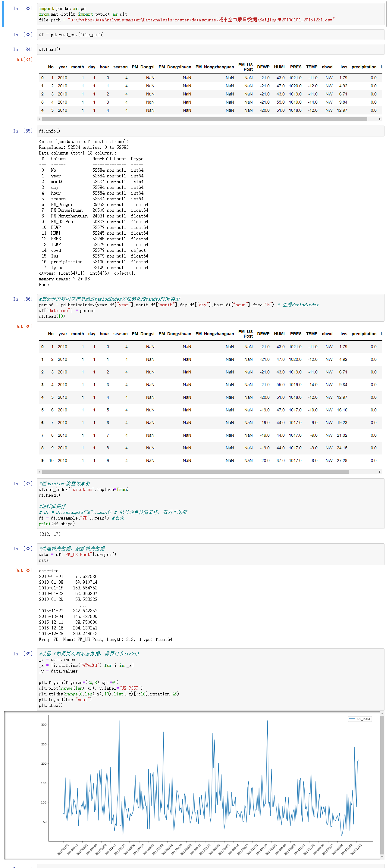Click the 'precipitation' header in Out[84] table

tap(364, 67)
